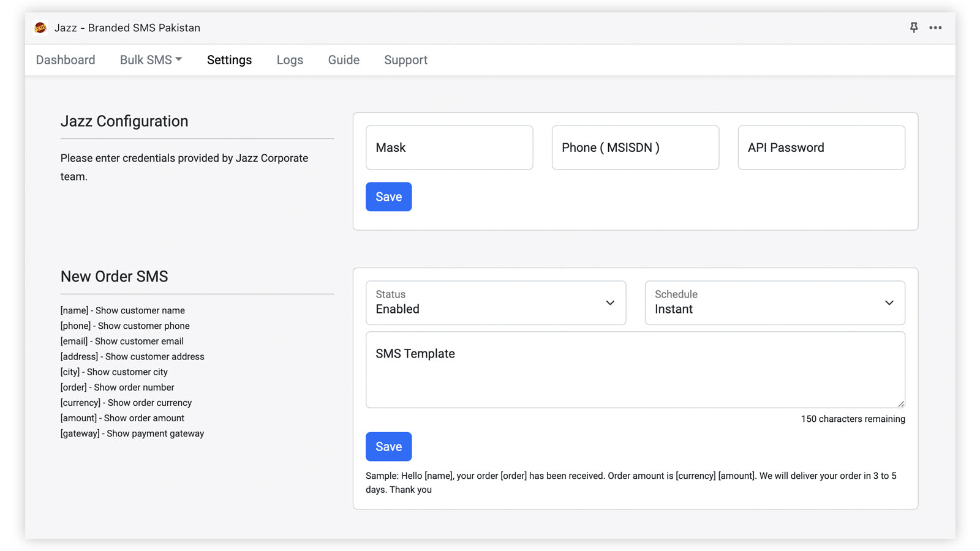Navigate to the Support tab
The width and height of the screenshot is (980, 551).
405,60
